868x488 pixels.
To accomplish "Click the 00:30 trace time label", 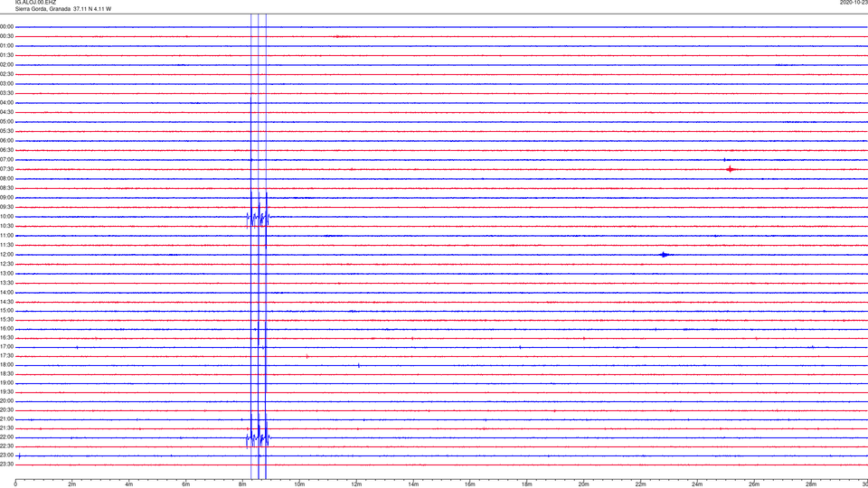I will (x=6, y=36).
